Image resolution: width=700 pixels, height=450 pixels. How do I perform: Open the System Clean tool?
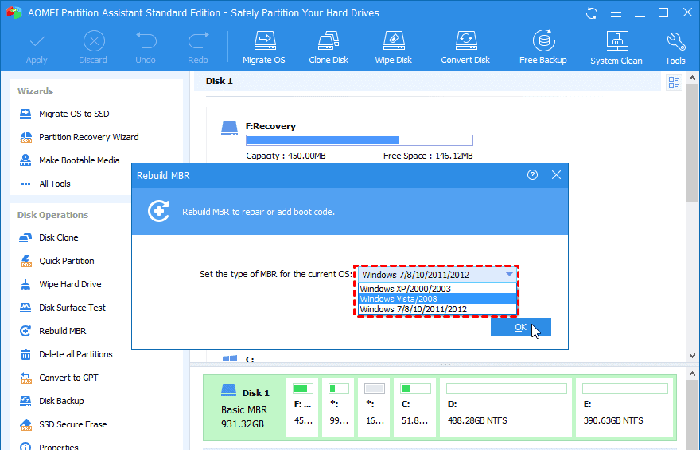(x=617, y=48)
